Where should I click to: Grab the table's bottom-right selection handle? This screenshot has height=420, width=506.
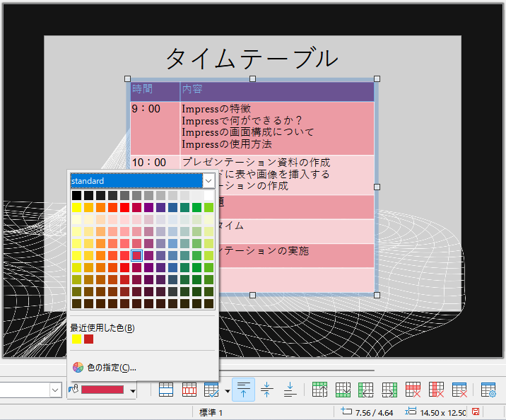click(377, 295)
